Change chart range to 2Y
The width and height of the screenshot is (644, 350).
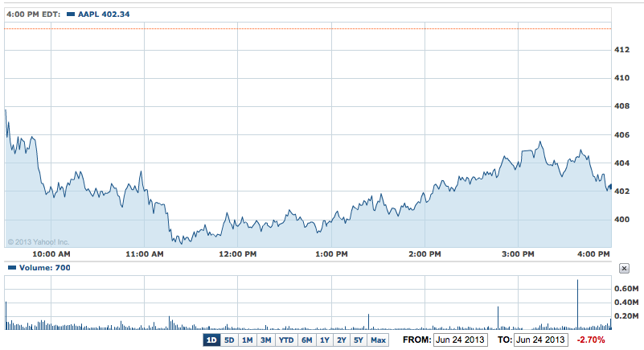tap(342, 340)
